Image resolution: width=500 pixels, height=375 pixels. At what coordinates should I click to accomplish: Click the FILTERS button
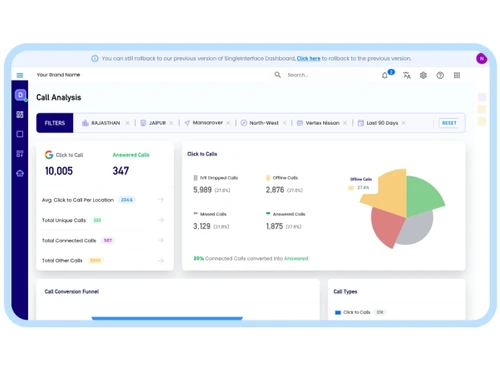coord(55,123)
